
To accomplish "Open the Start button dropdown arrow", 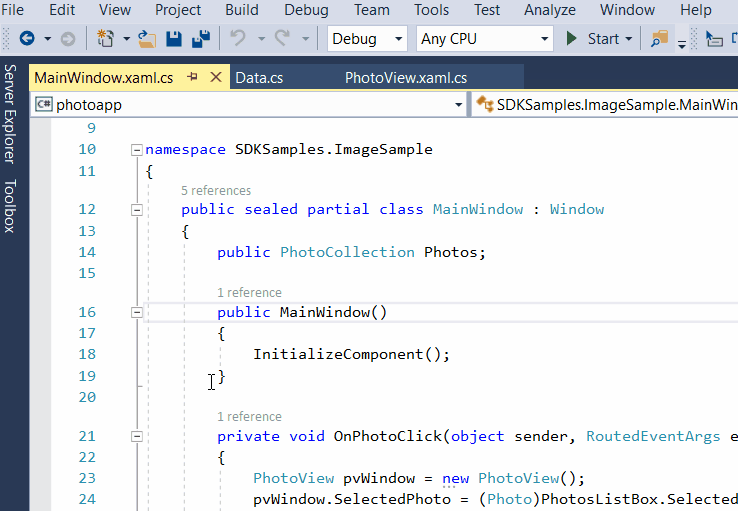I will pos(629,39).
